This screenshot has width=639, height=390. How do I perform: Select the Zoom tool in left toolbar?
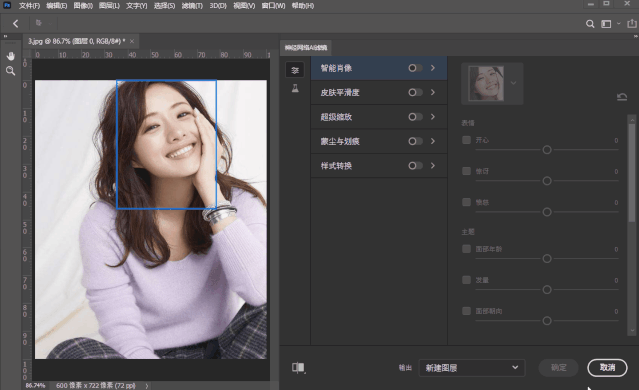click(x=11, y=71)
